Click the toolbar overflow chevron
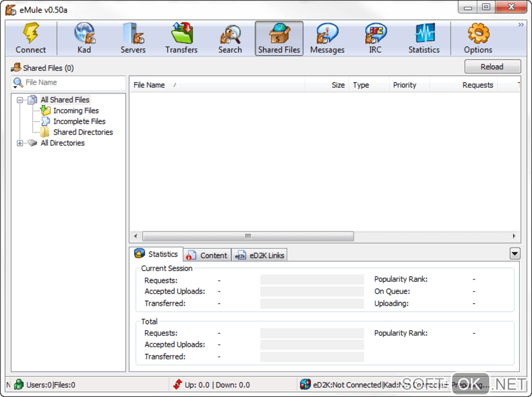 click(521, 25)
